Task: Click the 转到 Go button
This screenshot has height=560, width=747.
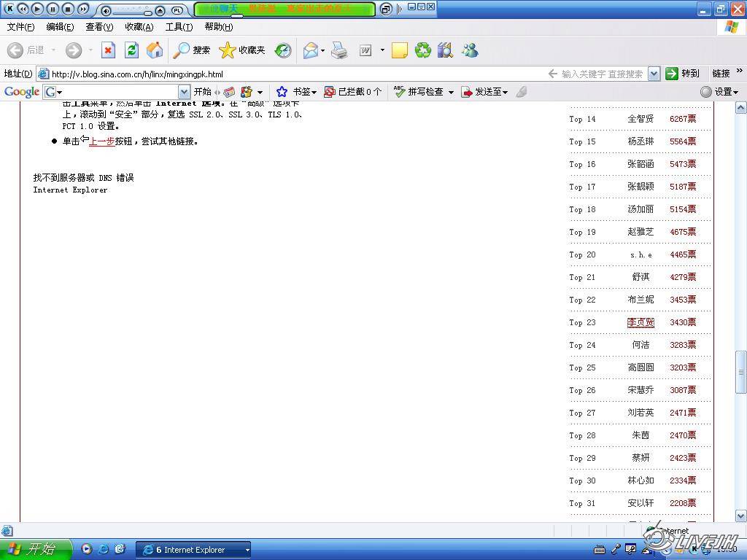Action: pyautogui.click(x=682, y=74)
